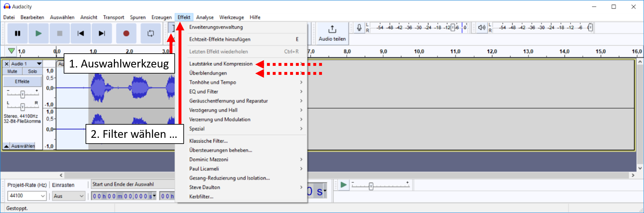Click the 10,0 mark on timeline ruler
The width and height of the screenshot is (644, 213).
point(419,51)
